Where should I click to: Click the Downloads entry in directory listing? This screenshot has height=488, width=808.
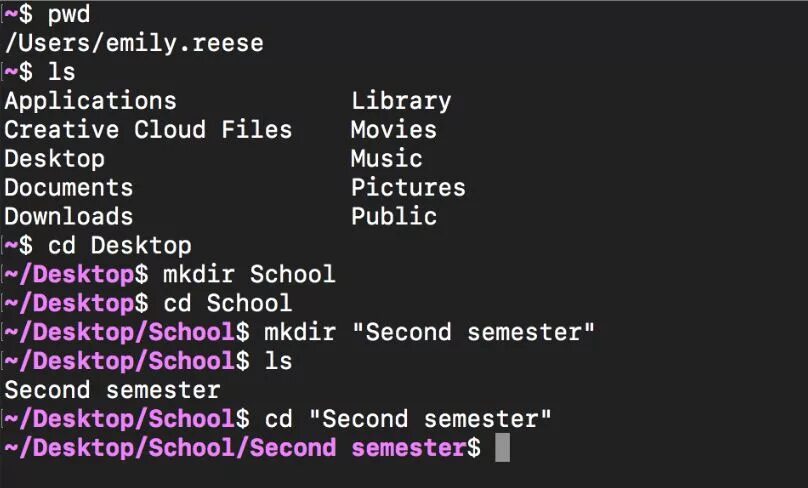click(x=69, y=216)
